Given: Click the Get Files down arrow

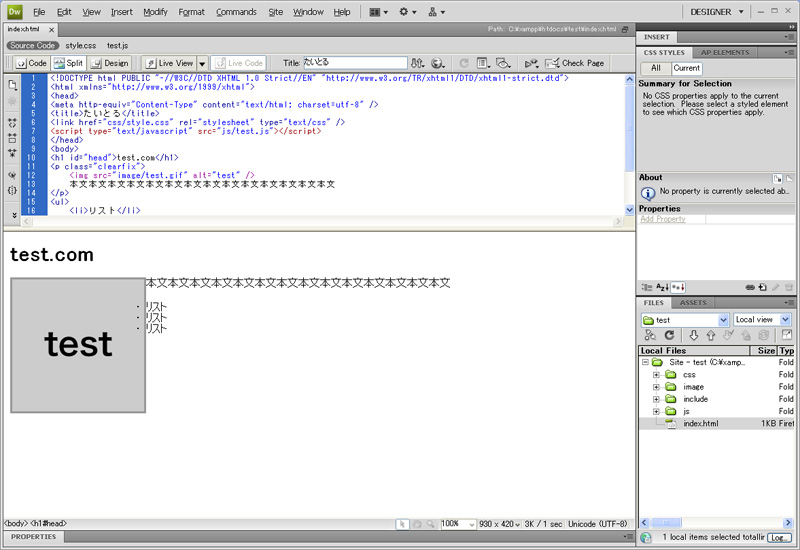Looking at the screenshot, I should tap(693, 335).
